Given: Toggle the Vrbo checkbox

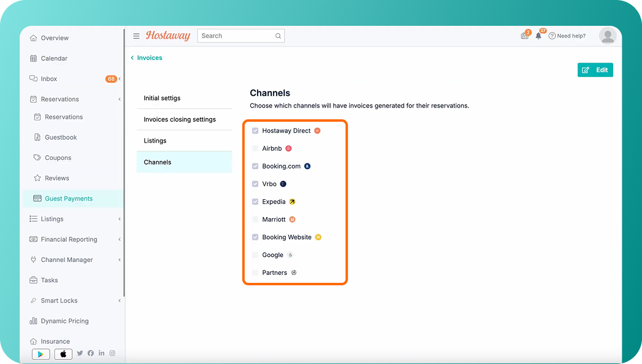Looking at the screenshot, I should (x=255, y=184).
